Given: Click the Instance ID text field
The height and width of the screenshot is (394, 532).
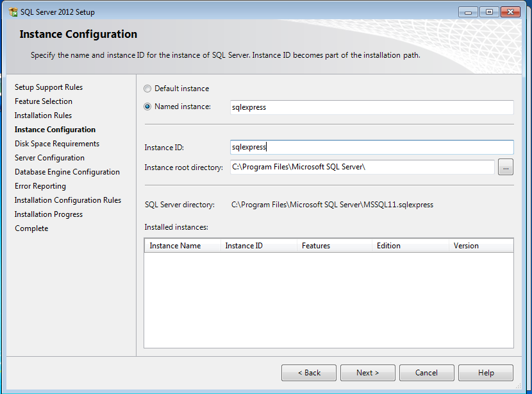Looking at the screenshot, I should click(371, 147).
